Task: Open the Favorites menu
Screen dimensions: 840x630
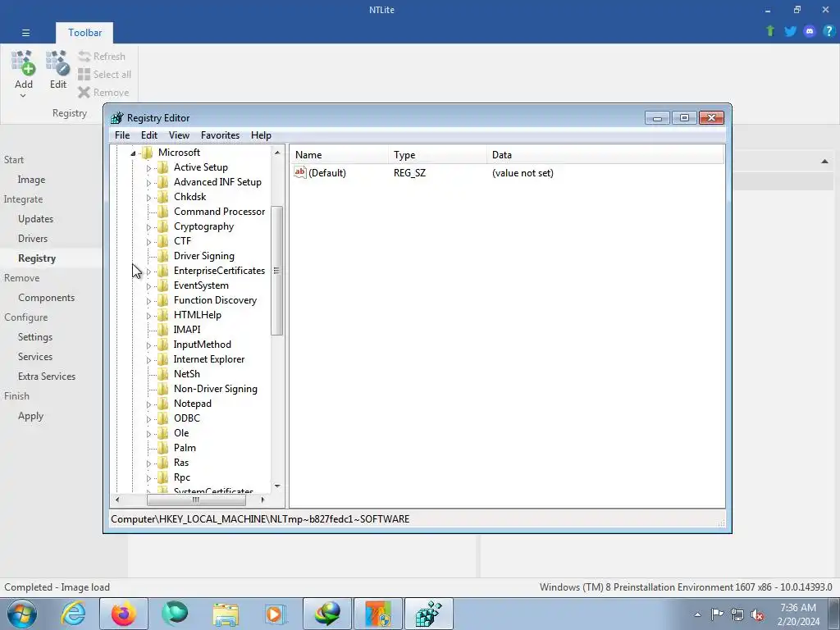Action: tap(220, 135)
